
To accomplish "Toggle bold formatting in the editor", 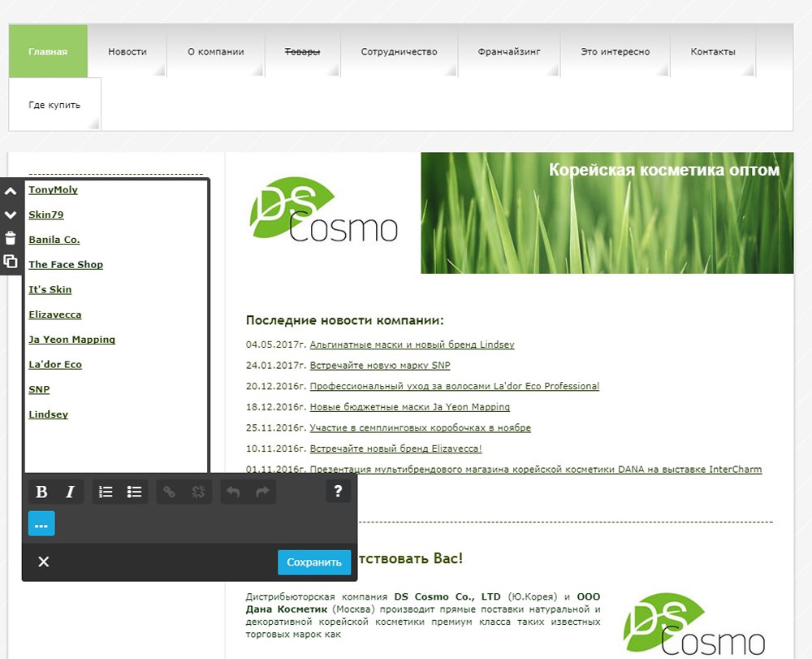I will point(41,492).
